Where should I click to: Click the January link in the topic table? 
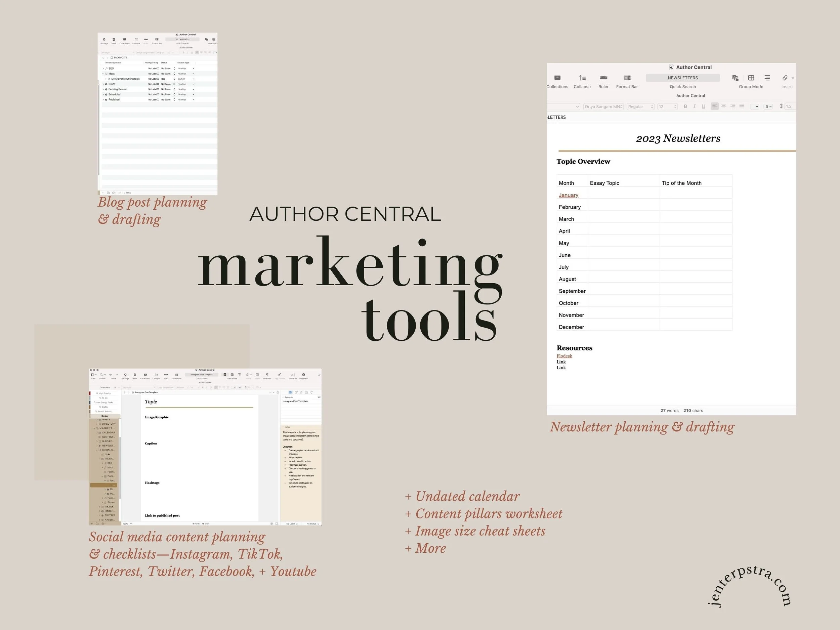[569, 195]
